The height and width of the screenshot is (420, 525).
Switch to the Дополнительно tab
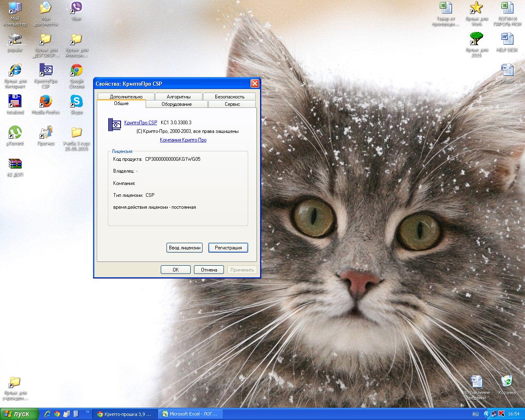click(126, 97)
